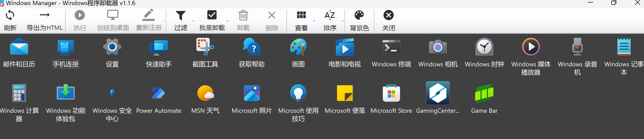
Task: Select the MSN 天气 app icon
Action: 206,93
